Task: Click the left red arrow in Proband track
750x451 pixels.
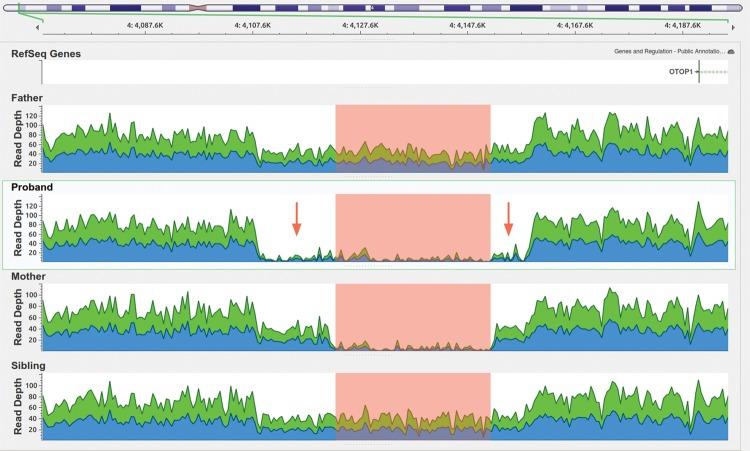Action: tap(296, 219)
